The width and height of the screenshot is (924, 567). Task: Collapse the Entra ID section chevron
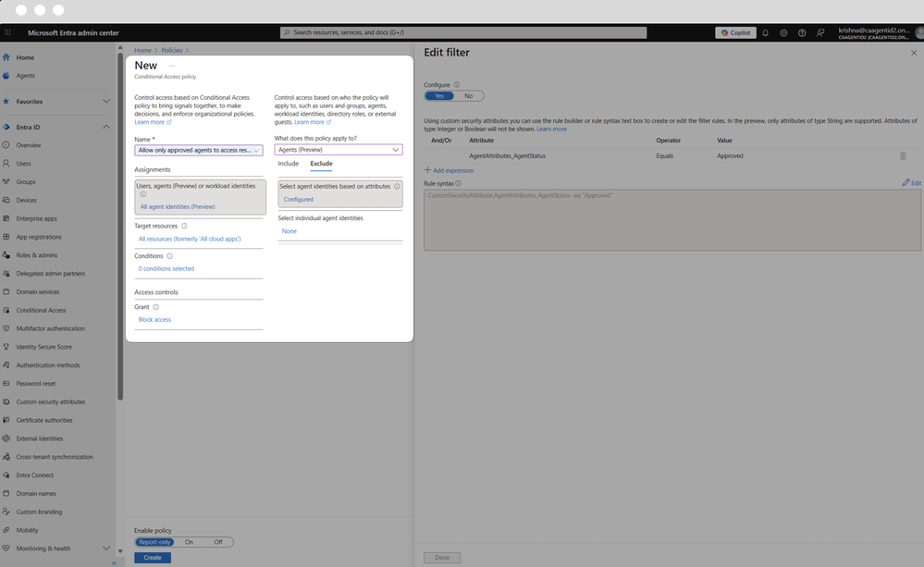pyautogui.click(x=106, y=127)
